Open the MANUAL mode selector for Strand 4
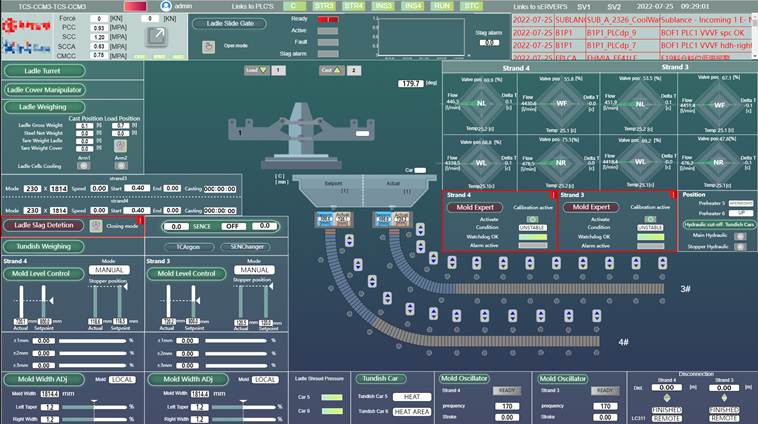 point(109,270)
